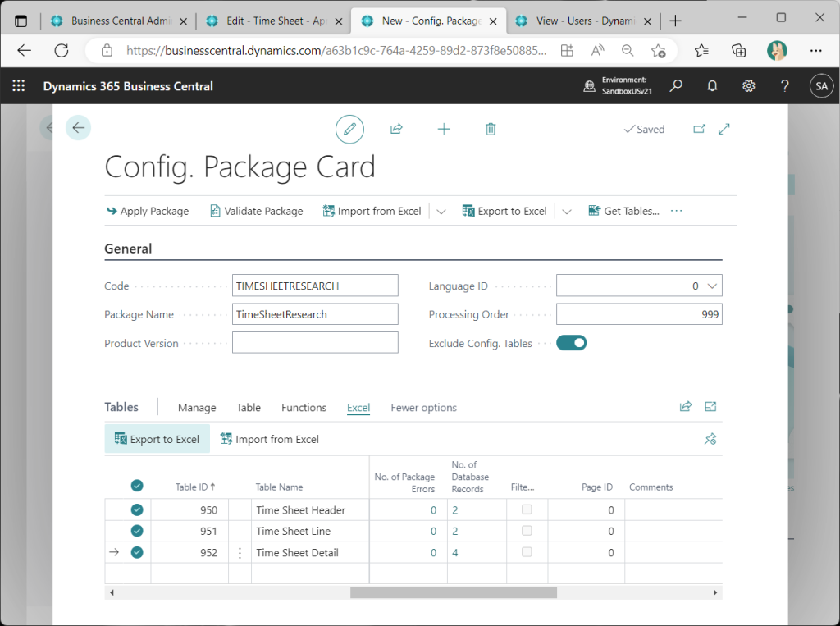This screenshot has width=840, height=626.
Task: Click the plus icon to create a new package
Action: pos(444,129)
